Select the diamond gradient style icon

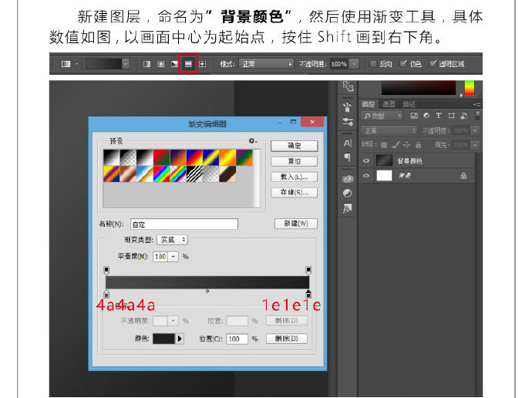(x=202, y=63)
